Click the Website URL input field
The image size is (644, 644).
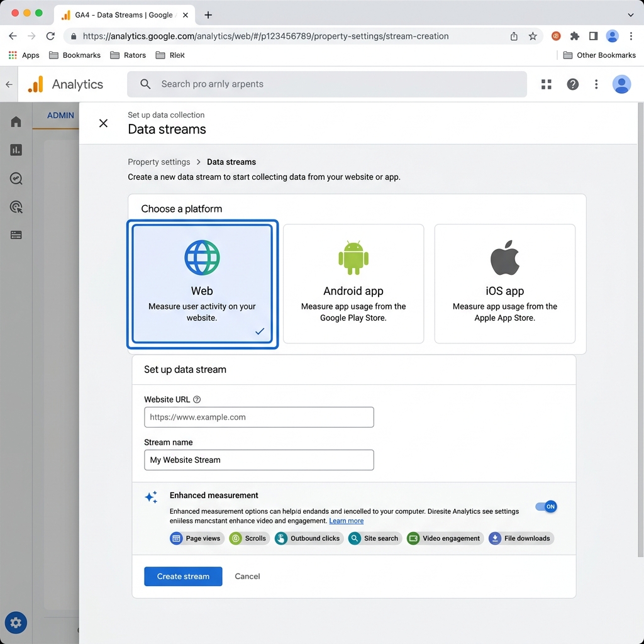[x=258, y=417]
